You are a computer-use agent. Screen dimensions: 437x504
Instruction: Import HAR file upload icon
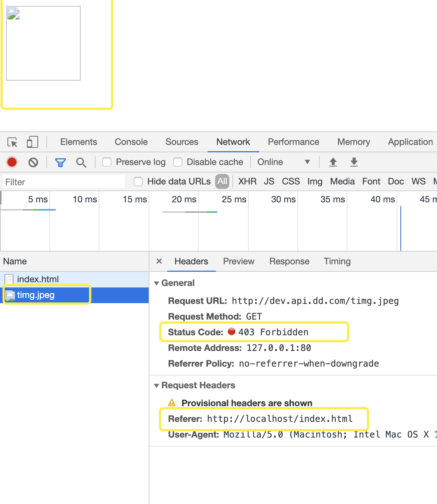pyautogui.click(x=333, y=162)
